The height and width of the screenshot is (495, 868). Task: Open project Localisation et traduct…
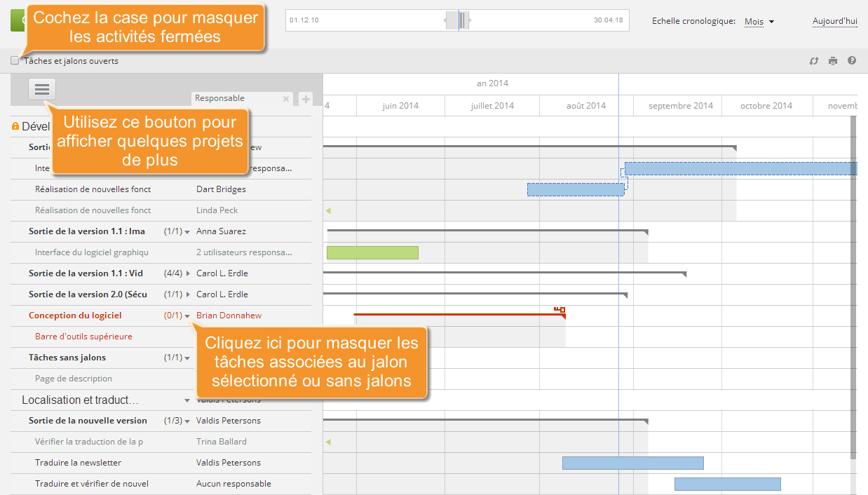(80, 400)
